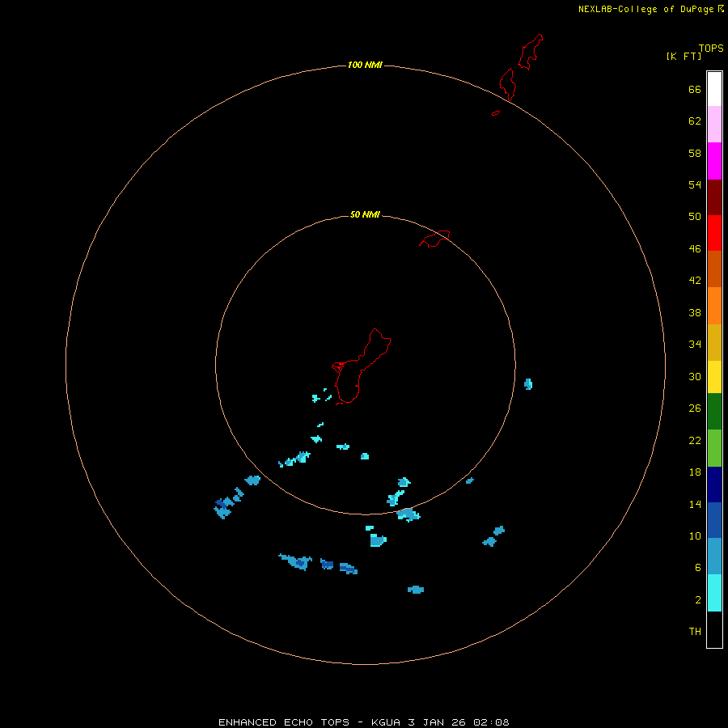Select the dark green legend swatch

point(714,412)
